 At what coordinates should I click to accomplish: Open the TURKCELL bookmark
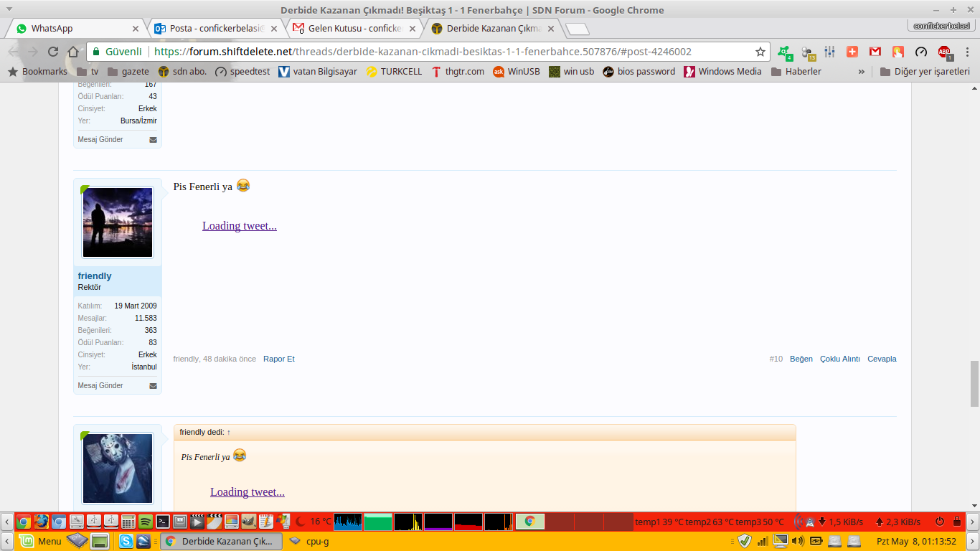394,72
